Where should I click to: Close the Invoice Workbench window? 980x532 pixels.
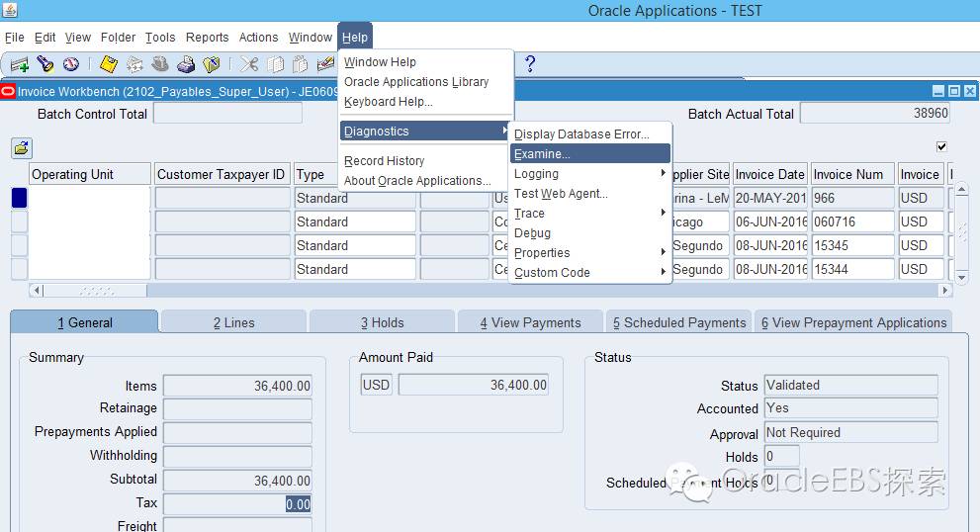point(969,91)
